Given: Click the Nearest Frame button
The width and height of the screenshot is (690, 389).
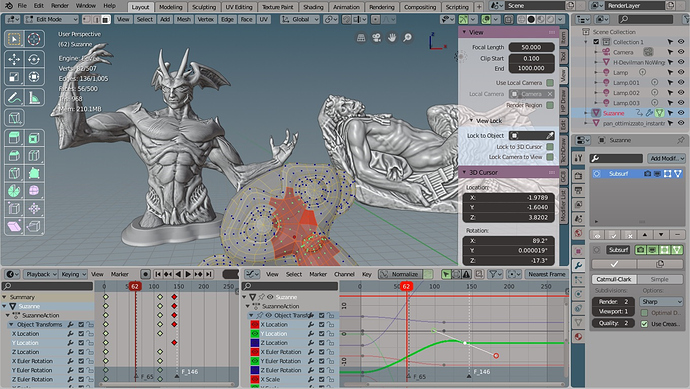Looking at the screenshot, I should [x=547, y=274].
